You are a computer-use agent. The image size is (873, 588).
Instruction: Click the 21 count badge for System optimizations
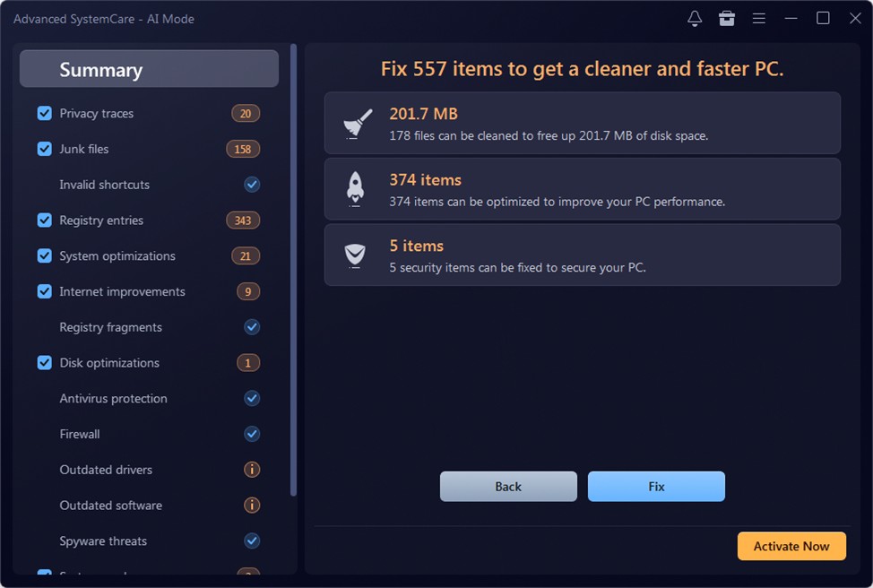click(x=246, y=256)
